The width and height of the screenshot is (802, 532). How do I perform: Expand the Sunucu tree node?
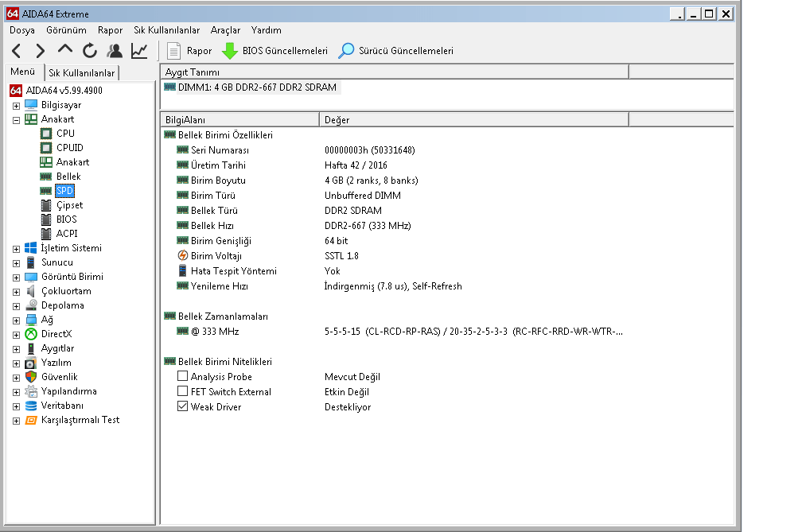[x=17, y=263]
